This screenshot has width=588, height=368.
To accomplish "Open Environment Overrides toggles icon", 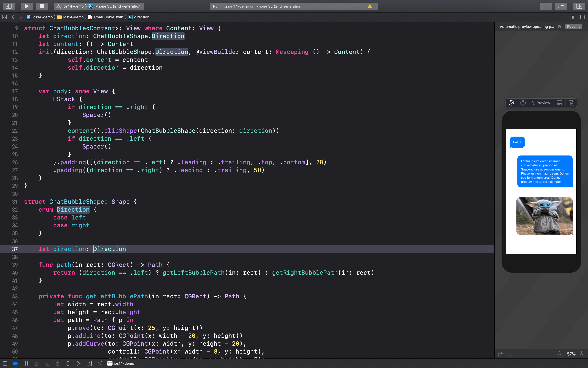I will pos(89,363).
